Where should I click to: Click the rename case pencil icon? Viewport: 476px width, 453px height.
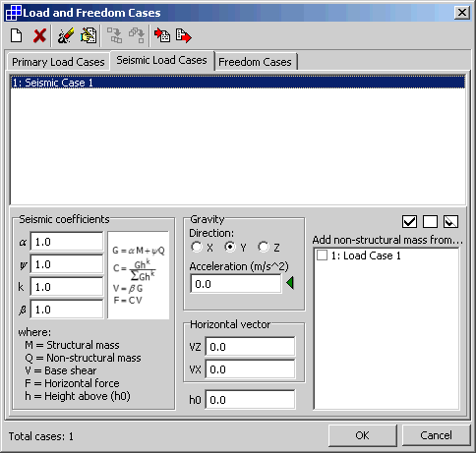tap(65, 35)
